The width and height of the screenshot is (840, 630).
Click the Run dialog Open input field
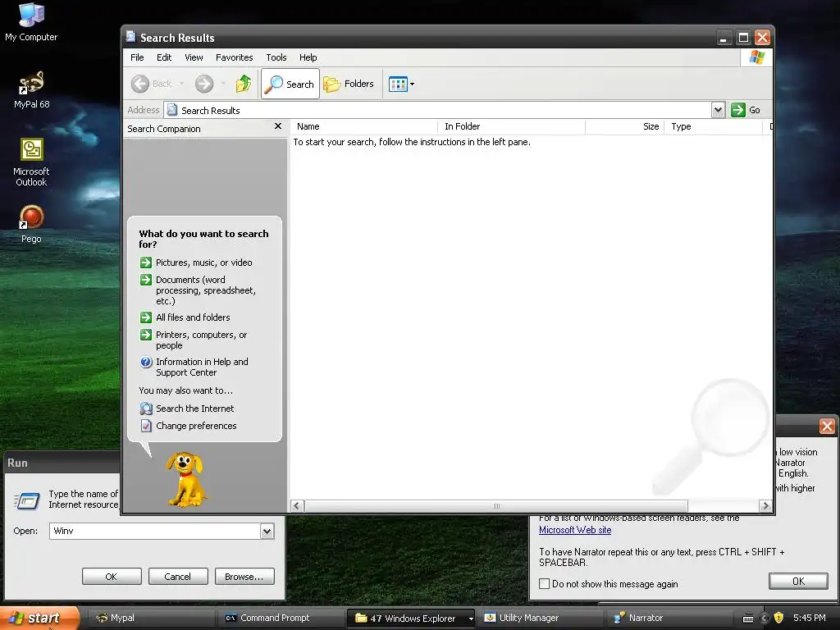pyautogui.click(x=155, y=531)
